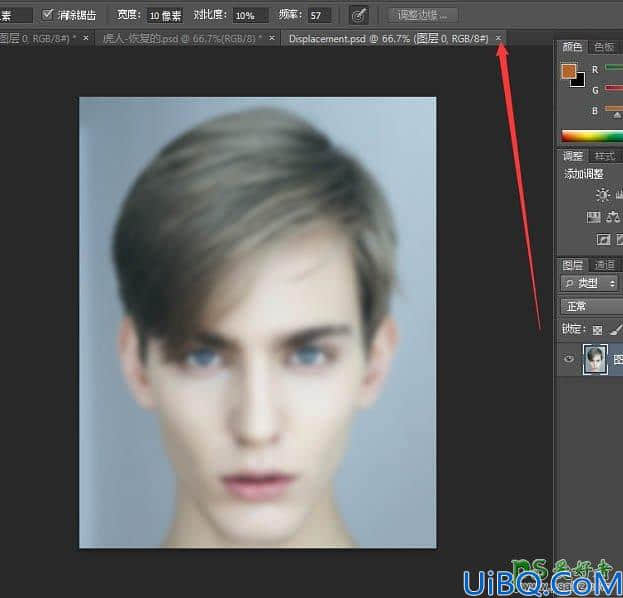Viewport: 623px width, 598px height.
Task: Open the 图层 layers panel tab
Action: point(572,265)
